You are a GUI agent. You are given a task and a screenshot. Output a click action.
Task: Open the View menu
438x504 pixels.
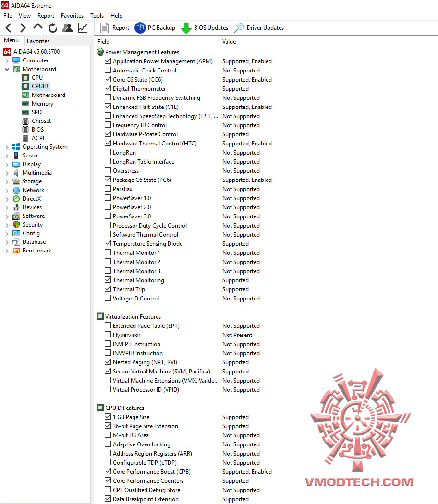coord(25,16)
